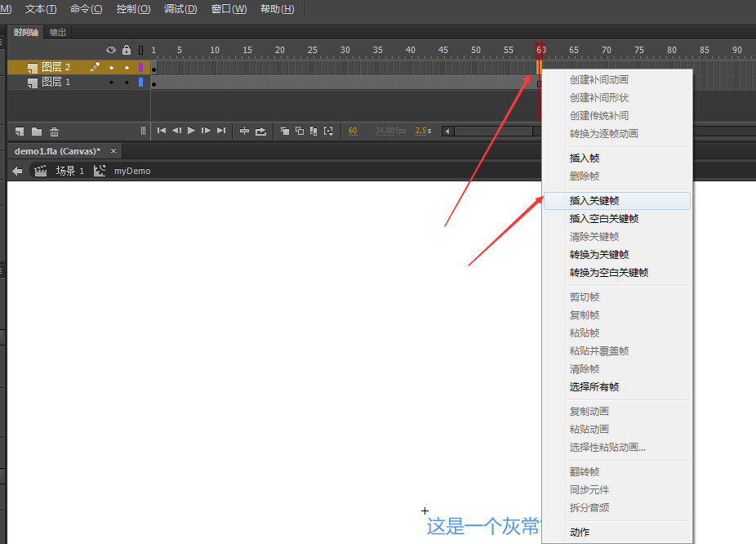
Task: Enable onion skin
Action: (x=285, y=131)
